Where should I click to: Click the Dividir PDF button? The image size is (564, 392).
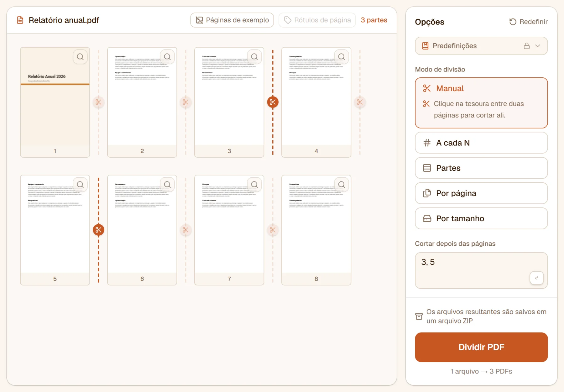pos(481,347)
